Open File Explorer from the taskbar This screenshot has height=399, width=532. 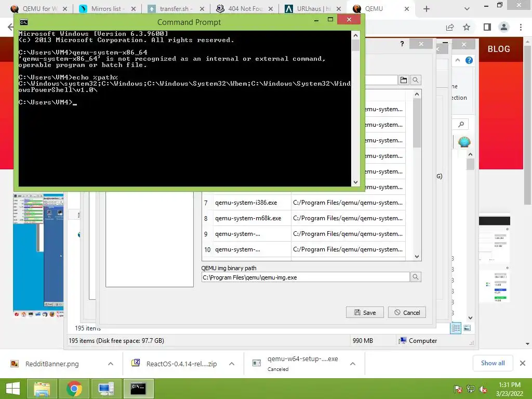pyautogui.click(x=42, y=389)
